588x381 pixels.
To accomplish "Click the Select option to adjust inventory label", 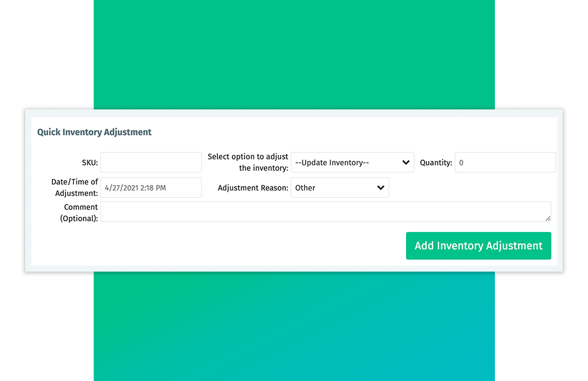I will pos(248,162).
